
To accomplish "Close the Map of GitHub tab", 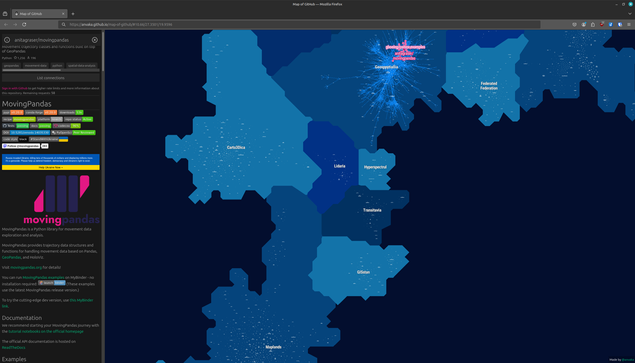I will click(63, 14).
